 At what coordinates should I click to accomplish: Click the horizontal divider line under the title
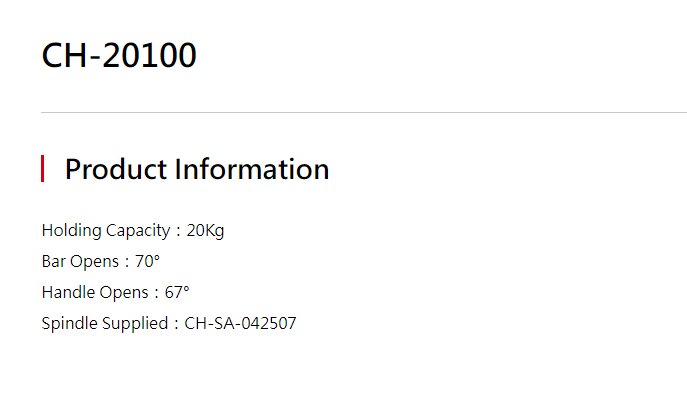(364, 112)
